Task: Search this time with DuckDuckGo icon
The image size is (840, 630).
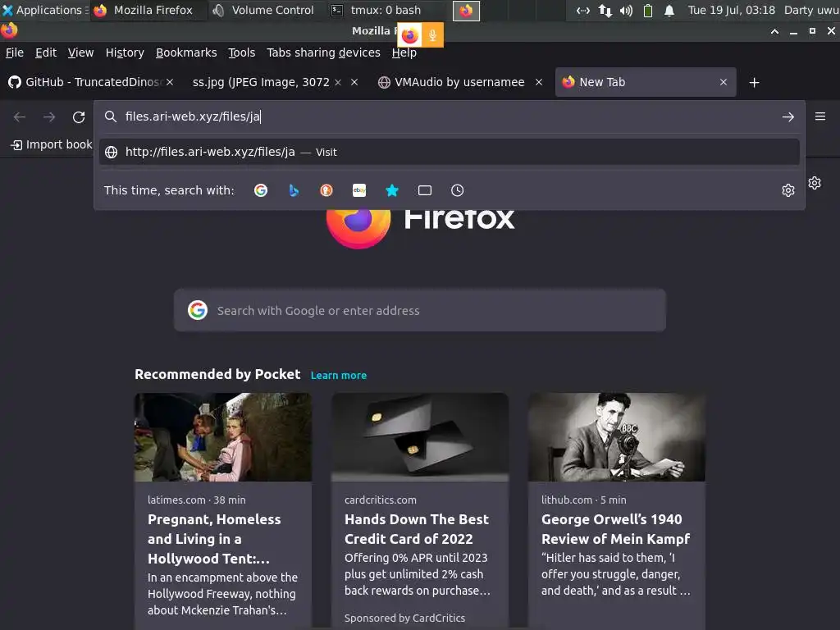Action: pos(326,190)
